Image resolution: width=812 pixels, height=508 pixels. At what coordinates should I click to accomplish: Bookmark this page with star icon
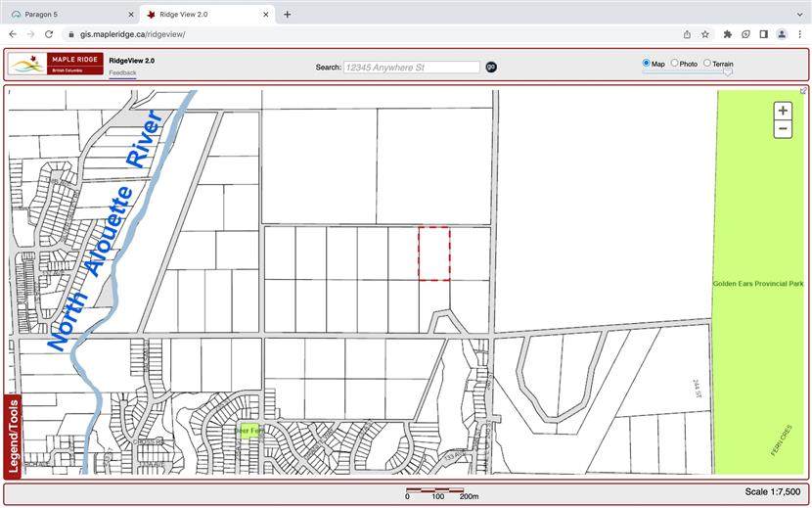coord(705,33)
